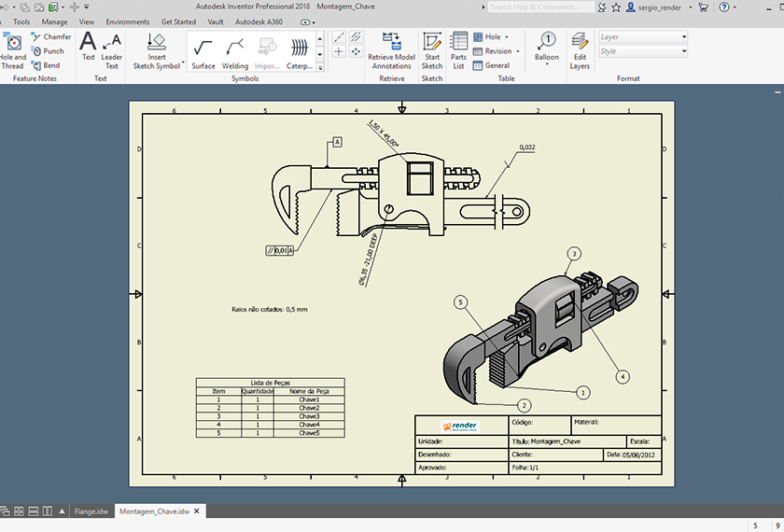Image resolution: width=784 pixels, height=532 pixels.
Task: Start a new sketch
Action: click(431, 50)
